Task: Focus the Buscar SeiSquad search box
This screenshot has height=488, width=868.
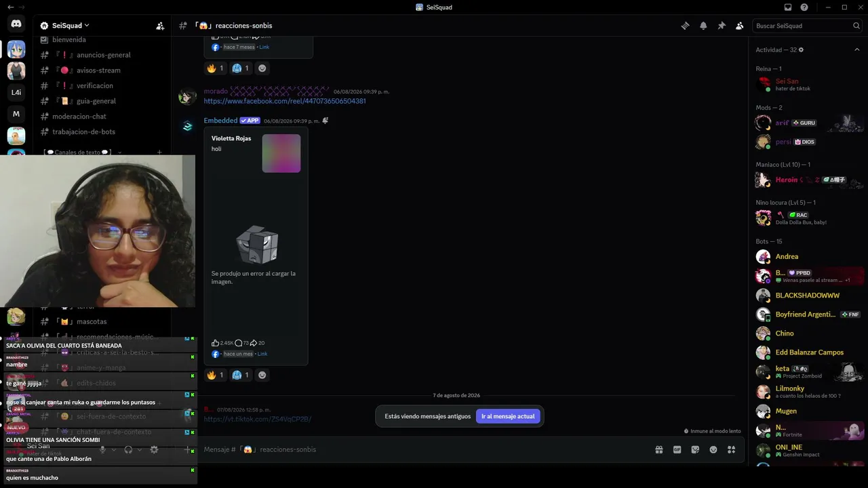Action: [807, 26]
